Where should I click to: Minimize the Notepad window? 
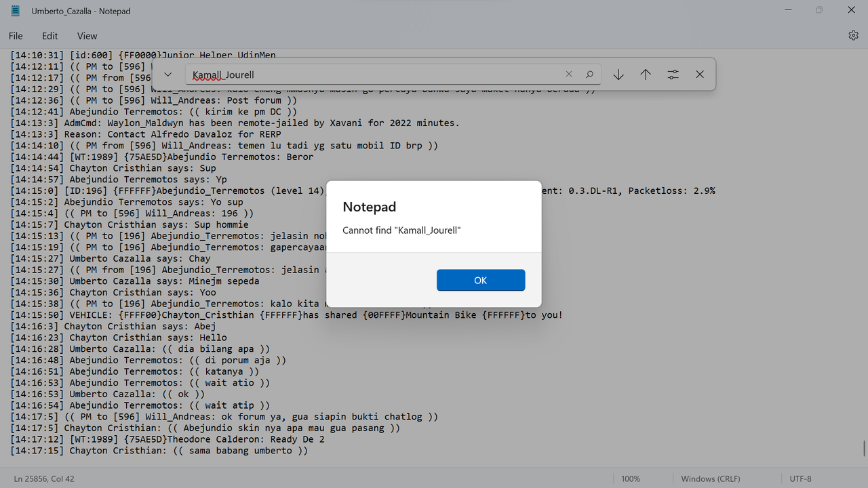(789, 10)
